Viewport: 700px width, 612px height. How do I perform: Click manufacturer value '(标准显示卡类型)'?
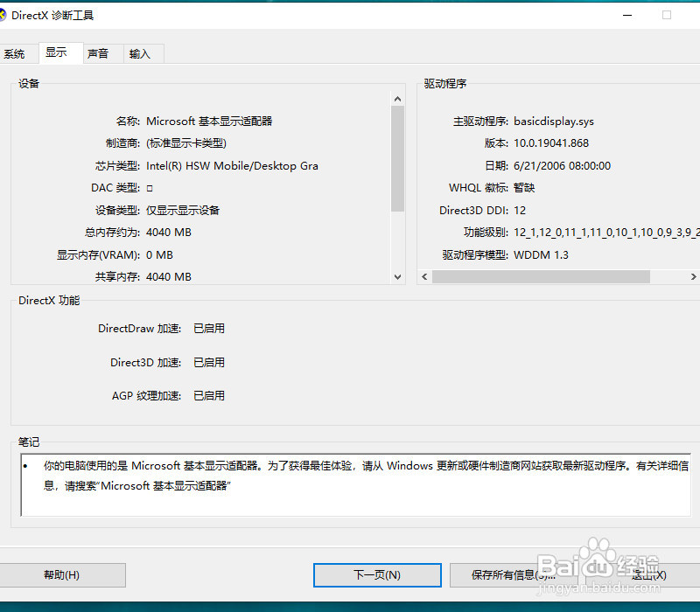click(186, 143)
